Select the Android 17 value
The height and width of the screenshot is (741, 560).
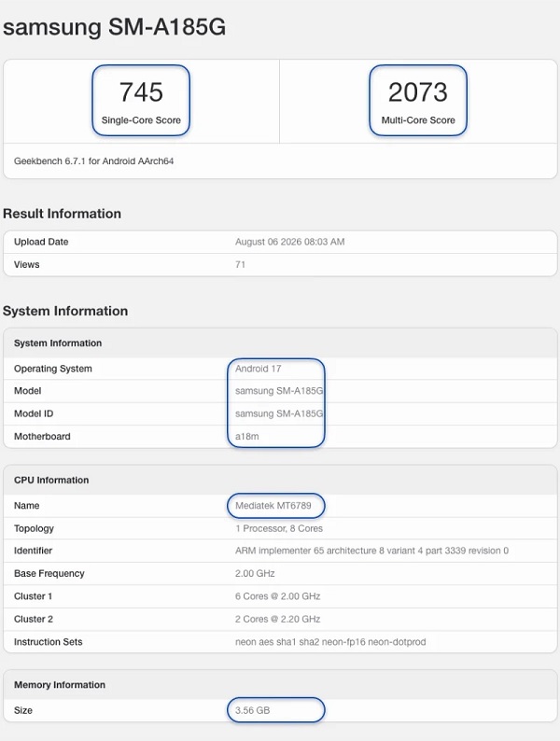point(258,369)
